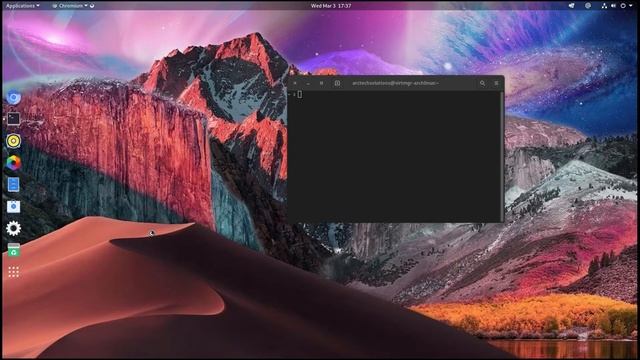Click the Telegram tray icon in top bar

pyautogui.click(x=571, y=6)
